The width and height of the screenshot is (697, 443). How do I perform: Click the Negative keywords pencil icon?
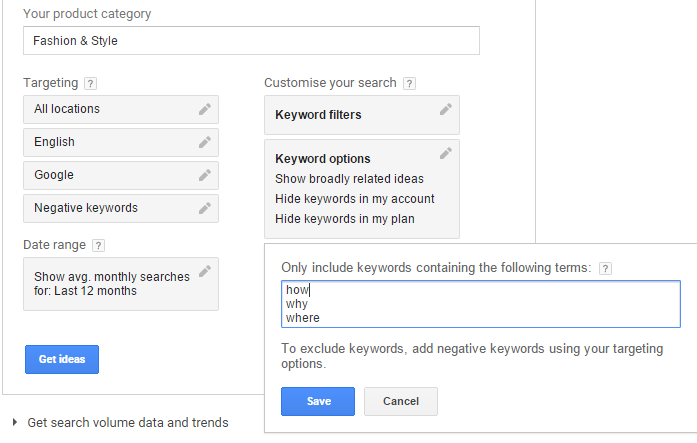205,208
